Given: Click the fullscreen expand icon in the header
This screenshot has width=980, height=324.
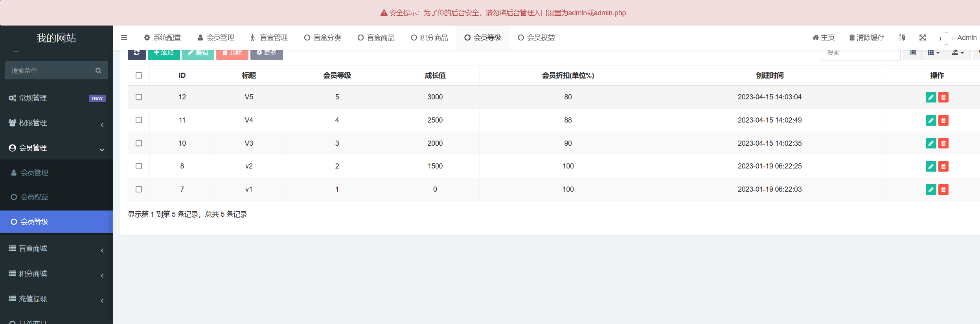Looking at the screenshot, I should coord(922,38).
